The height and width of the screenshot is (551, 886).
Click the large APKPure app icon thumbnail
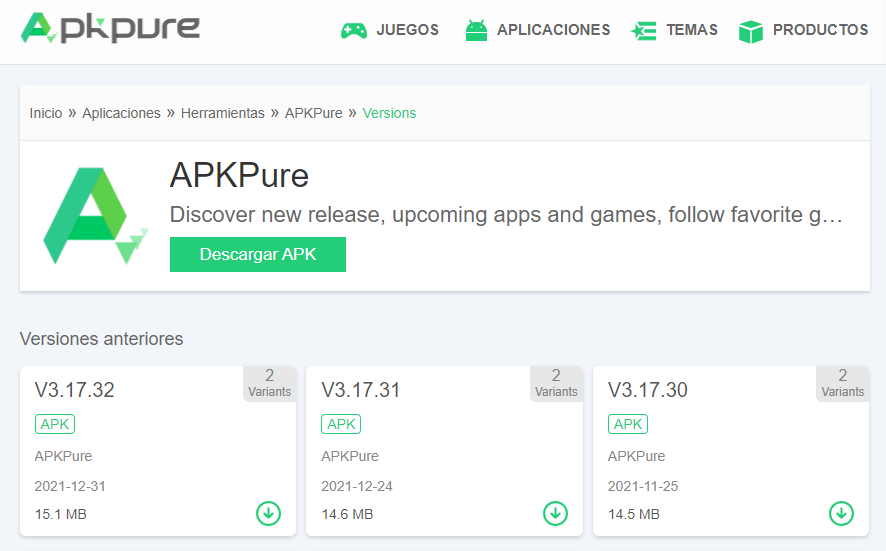[x=95, y=216]
